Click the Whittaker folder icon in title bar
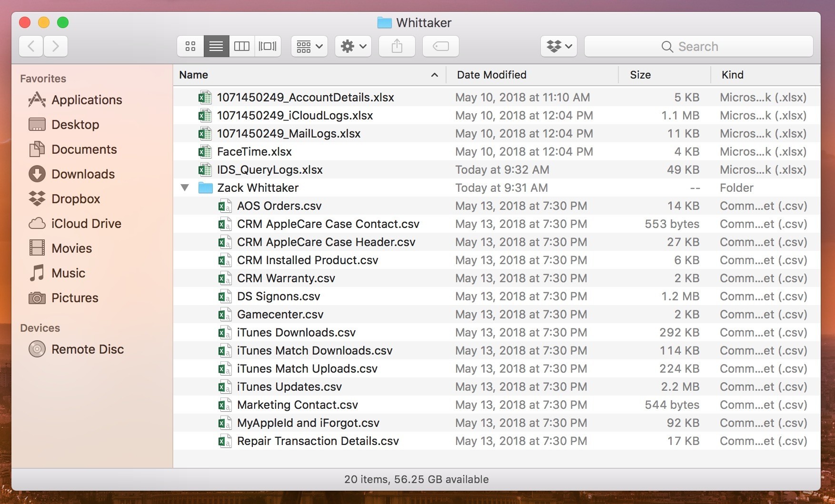835x504 pixels. click(384, 22)
